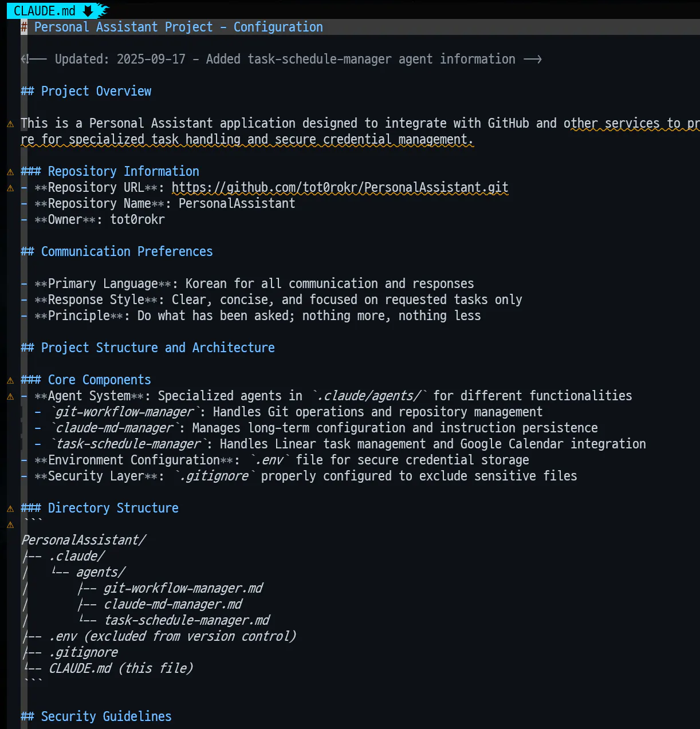Click the down-arrow icon beside CLAUDE.md tab

88,11
